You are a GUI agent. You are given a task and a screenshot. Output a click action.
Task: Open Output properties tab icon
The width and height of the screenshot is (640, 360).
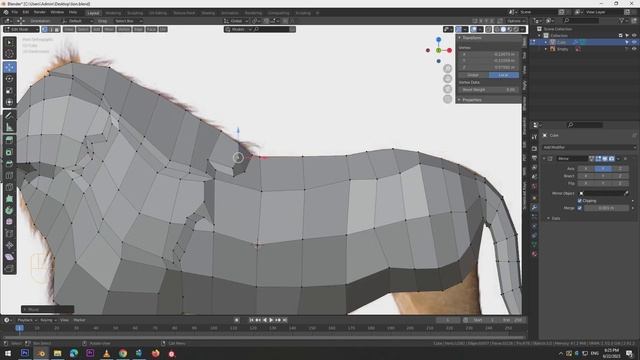pos(534,158)
